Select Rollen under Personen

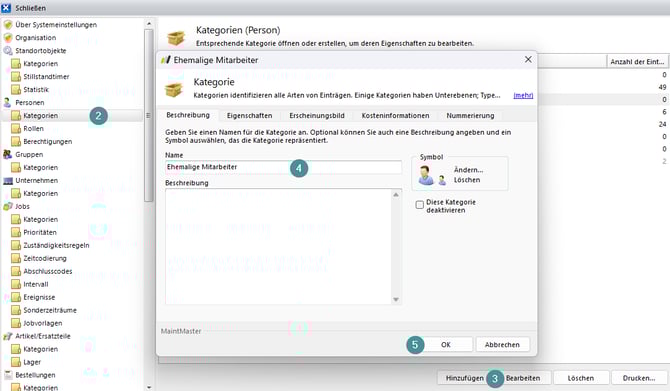point(33,129)
